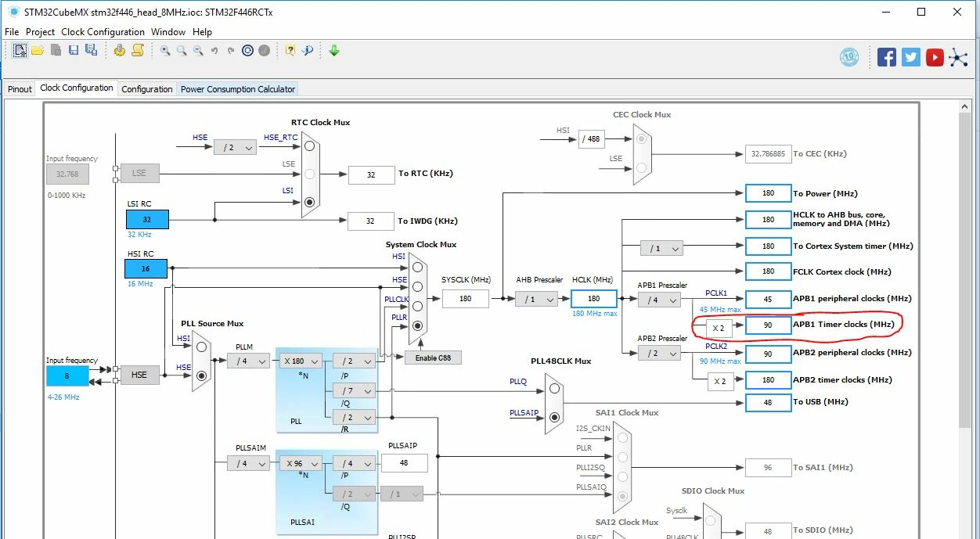Open the Cortex System timer /1 dropdown
This screenshot has height=539, width=980.
661,248
